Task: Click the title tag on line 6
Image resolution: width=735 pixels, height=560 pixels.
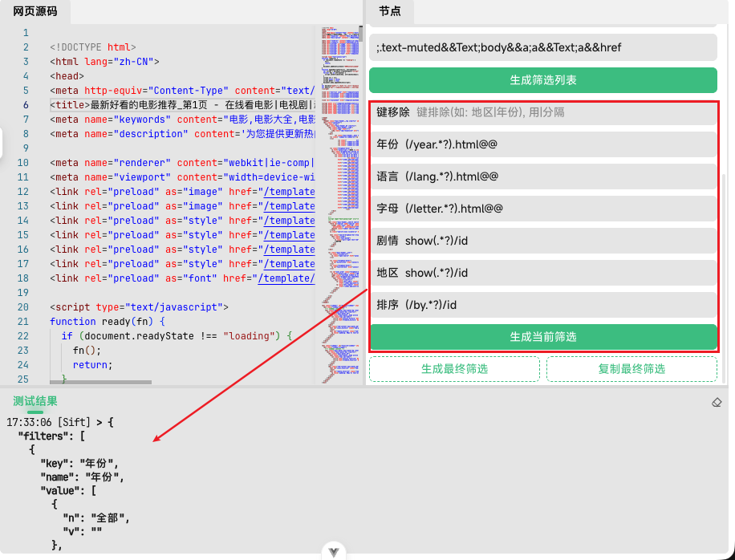Action: (x=69, y=105)
